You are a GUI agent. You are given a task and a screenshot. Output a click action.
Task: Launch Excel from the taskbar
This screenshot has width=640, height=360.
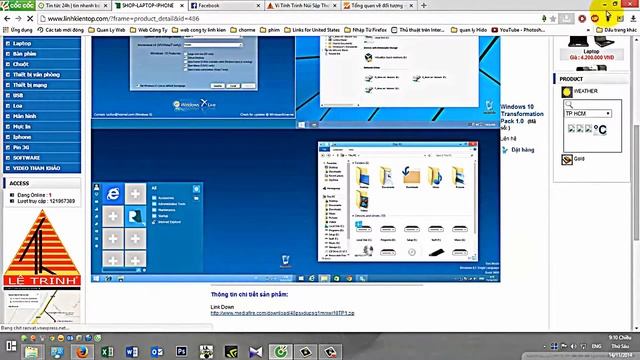107,351
